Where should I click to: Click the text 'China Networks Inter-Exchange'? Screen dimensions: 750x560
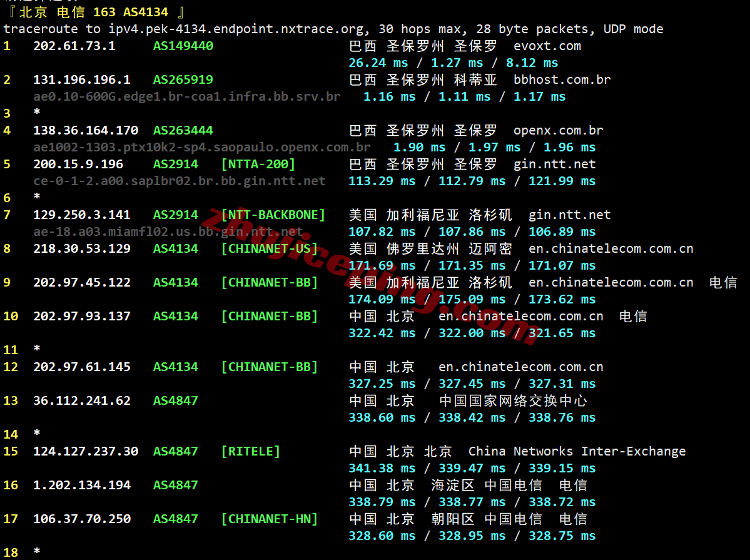click(x=577, y=451)
